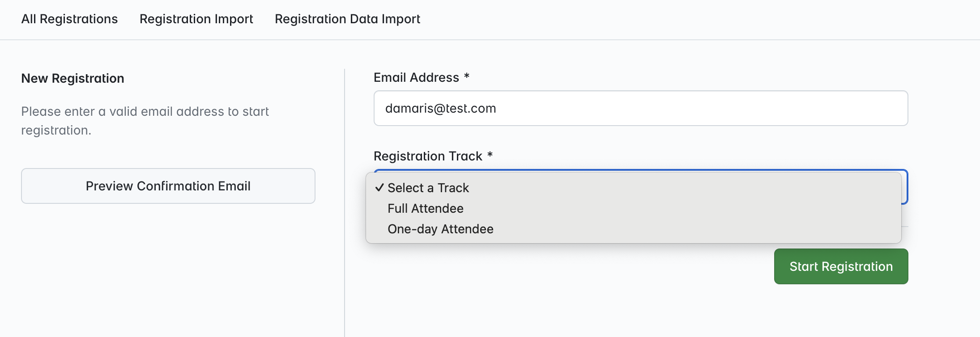Go to the Registration Data Import tab
Viewport: 980px width, 337px height.
click(x=347, y=19)
